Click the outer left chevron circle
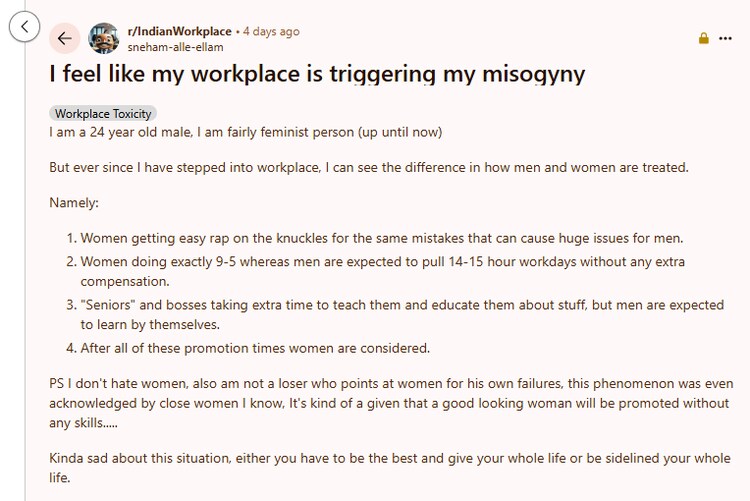Viewport: 750px width, 501px height. tap(24, 27)
